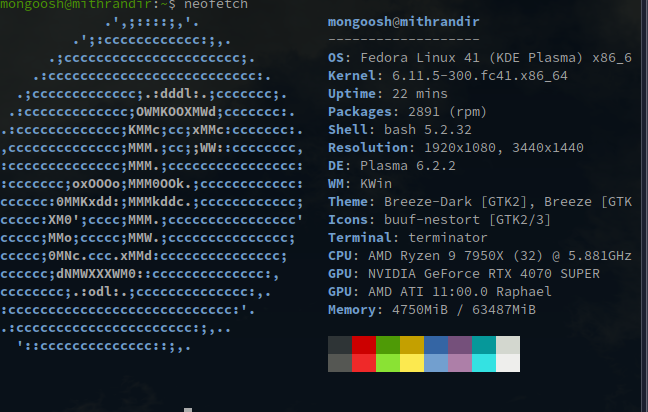Image resolution: width=648 pixels, height=412 pixels.
Task: Click the Kernel value 6.11.5-300.fc41.x86_64
Action: [479, 76]
